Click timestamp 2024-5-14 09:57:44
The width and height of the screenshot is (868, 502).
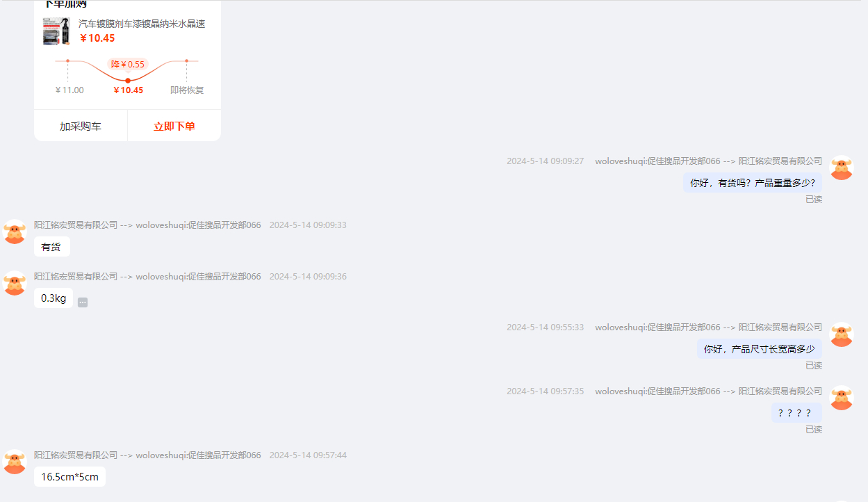[308, 455]
